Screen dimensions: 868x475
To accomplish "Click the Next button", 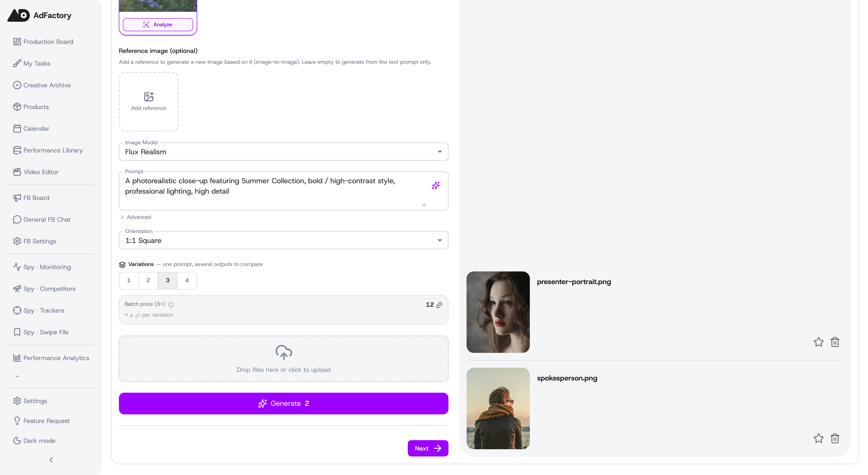I will [428, 448].
